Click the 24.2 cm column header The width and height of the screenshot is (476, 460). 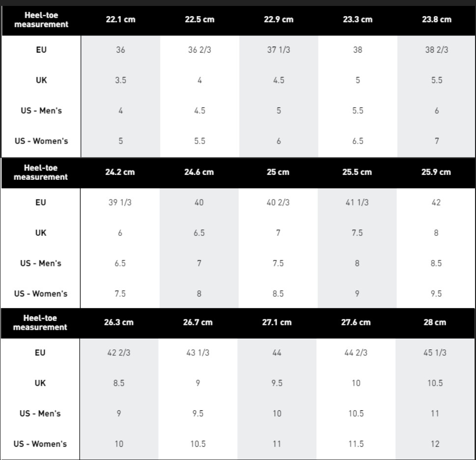pyautogui.click(x=120, y=172)
